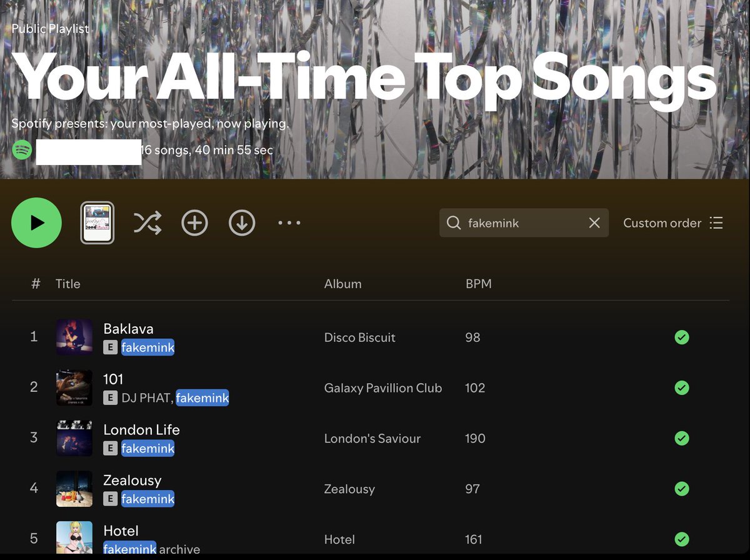
Task: Open the London's Saviour album
Action: [372, 439]
